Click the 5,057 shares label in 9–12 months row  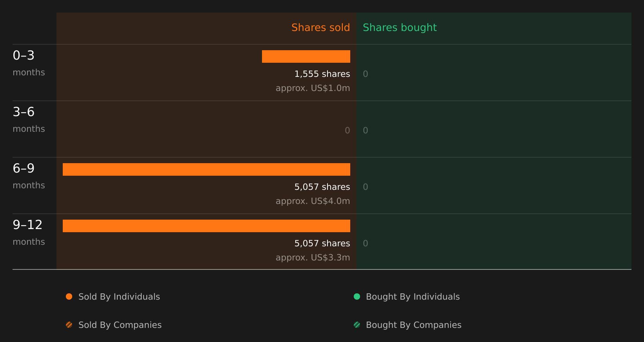tap(322, 244)
